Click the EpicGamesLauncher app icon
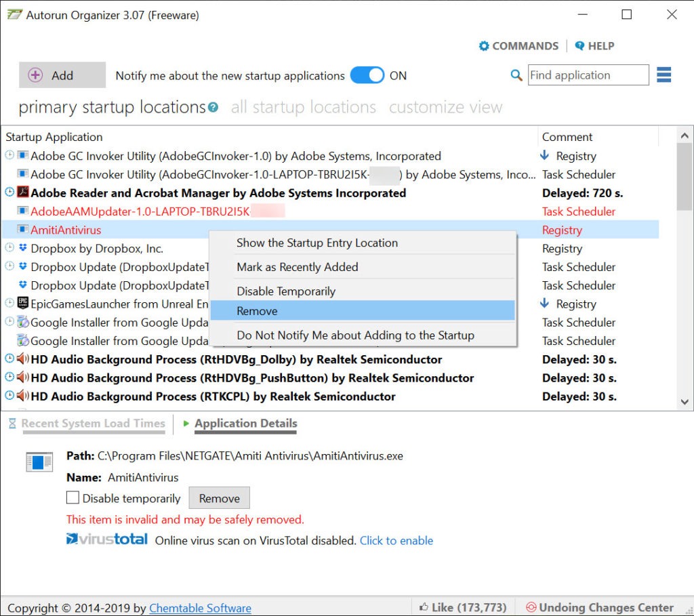 pos(22,303)
